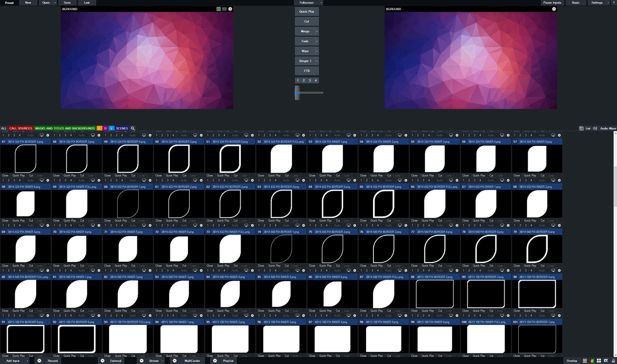The width and height of the screenshot is (617, 364).
Task: Open Stream settings gear in bottom bar
Action: coord(141,361)
